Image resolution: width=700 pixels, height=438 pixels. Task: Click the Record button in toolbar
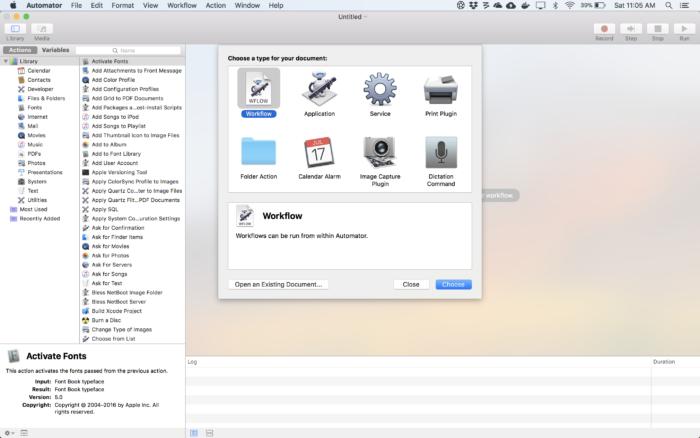click(x=604, y=29)
